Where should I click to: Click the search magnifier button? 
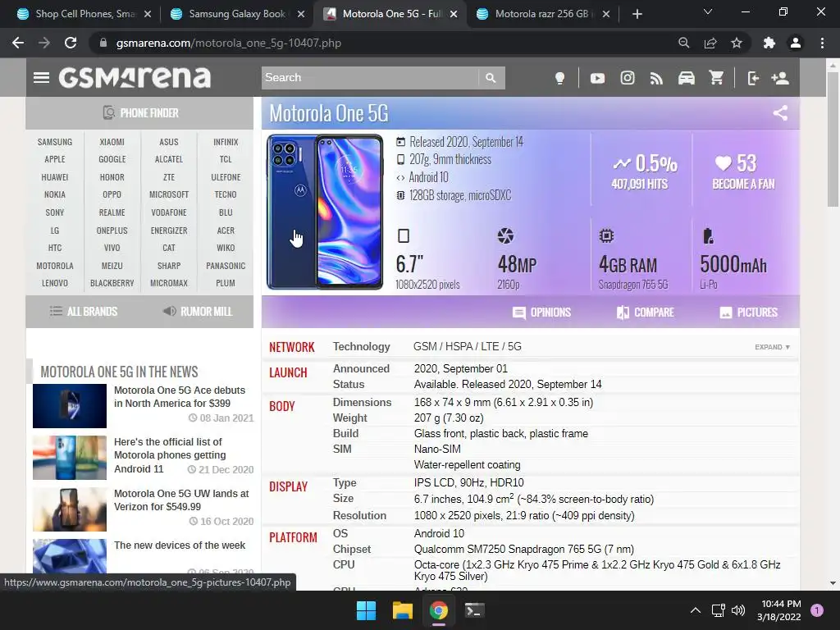click(x=491, y=78)
